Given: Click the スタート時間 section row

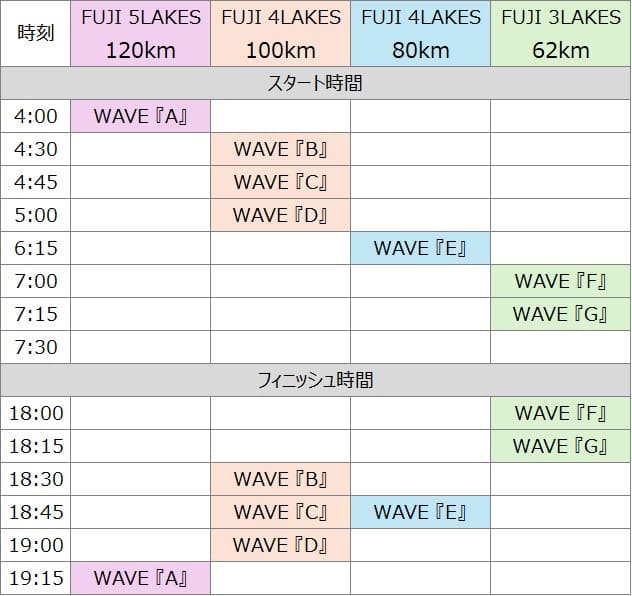Looking at the screenshot, I should 316,83.
